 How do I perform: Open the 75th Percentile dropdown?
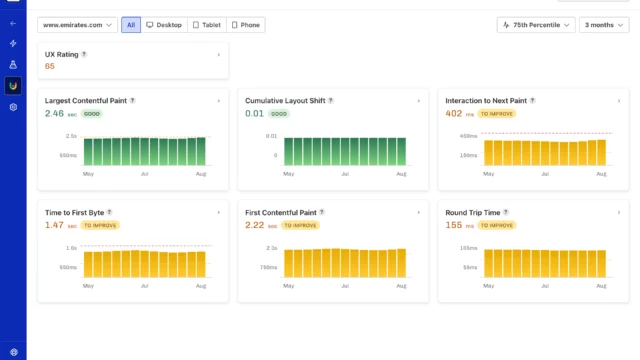tap(536, 25)
